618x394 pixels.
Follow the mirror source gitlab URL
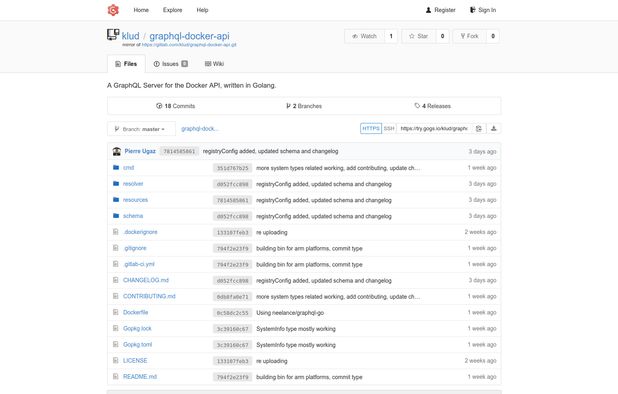pos(189,45)
